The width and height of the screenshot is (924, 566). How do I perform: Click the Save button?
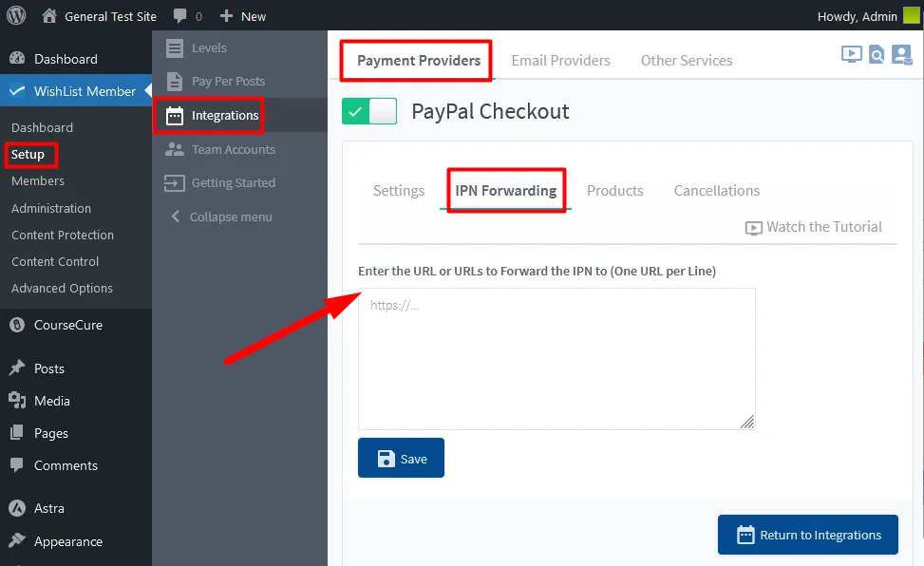[x=401, y=458]
